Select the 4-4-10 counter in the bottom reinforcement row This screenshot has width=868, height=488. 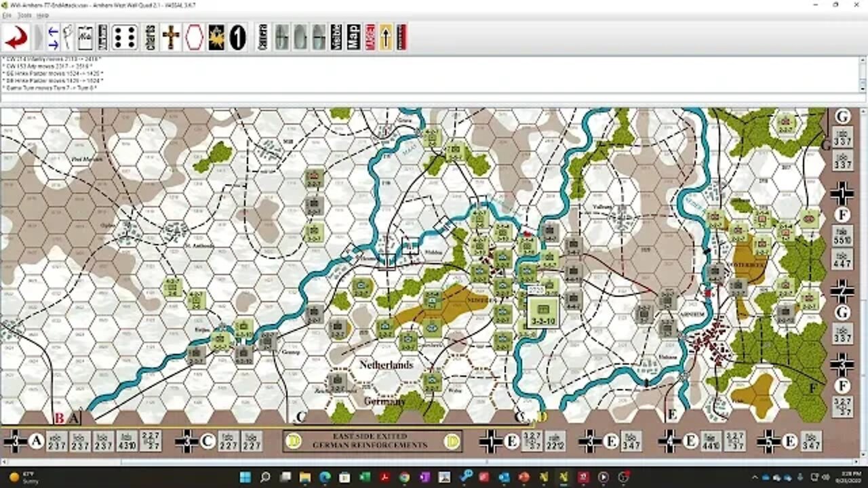(711, 441)
